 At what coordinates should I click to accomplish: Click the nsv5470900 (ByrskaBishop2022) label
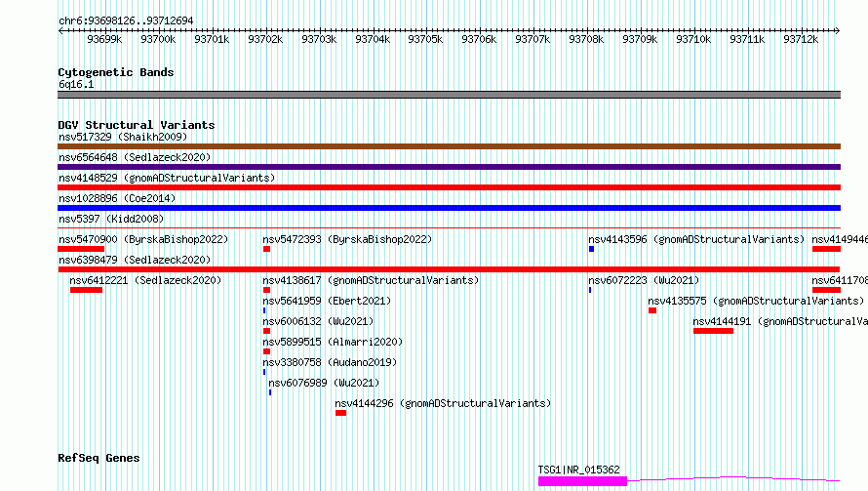tap(143, 239)
